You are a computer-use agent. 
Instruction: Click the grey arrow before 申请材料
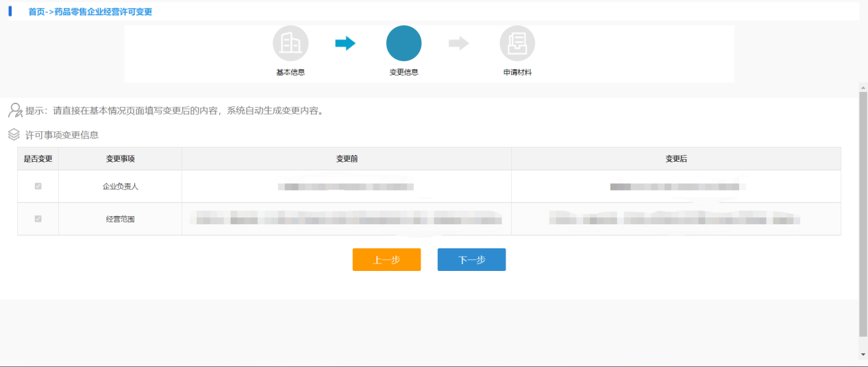(x=458, y=44)
